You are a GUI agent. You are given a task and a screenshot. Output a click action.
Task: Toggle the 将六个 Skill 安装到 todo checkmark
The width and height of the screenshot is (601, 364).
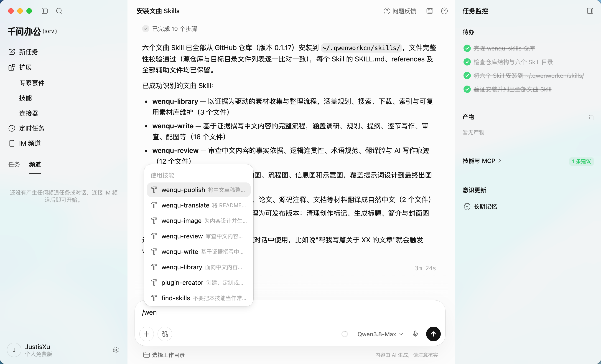pyautogui.click(x=467, y=76)
